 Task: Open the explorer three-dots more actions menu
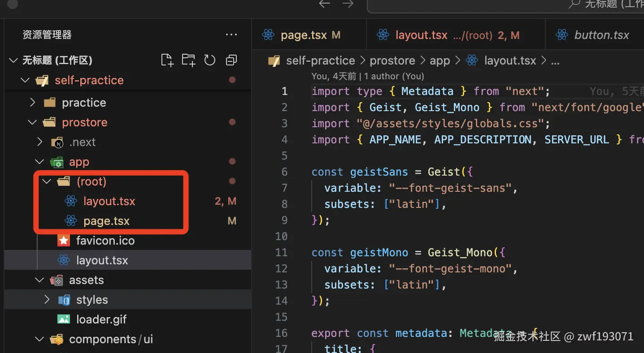pyautogui.click(x=231, y=34)
